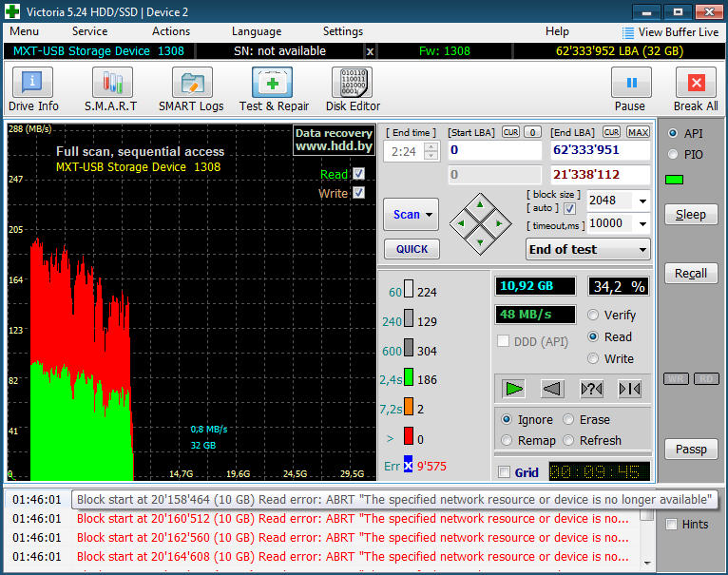This screenshot has width=728, height=575.
Task: Click the View Buffer Live icon
Action: pyautogui.click(x=628, y=32)
